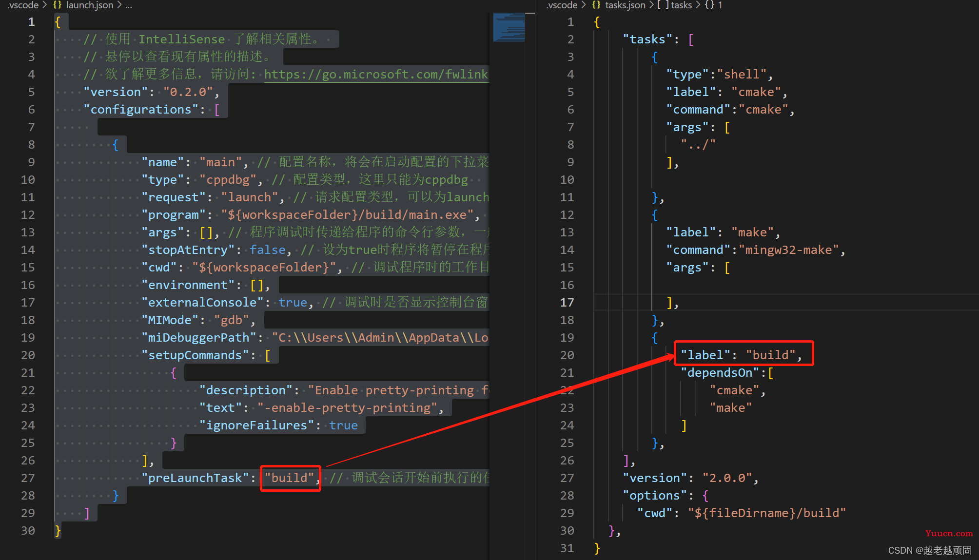The width and height of the screenshot is (979, 560).
Task: Click the "version": "0.2.0" line in launch.json
Action: pos(151,92)
